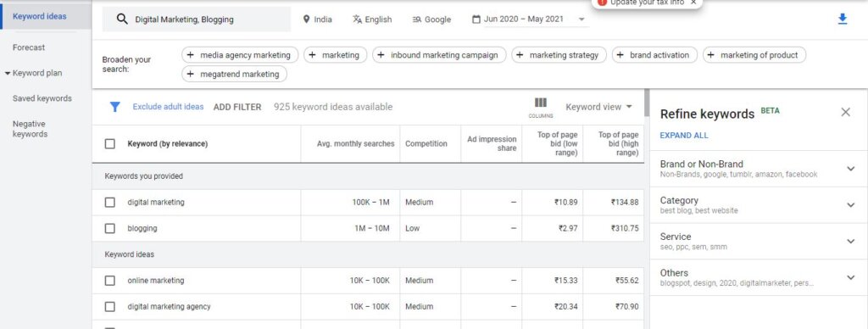Click the calendar icon for the date range

pyautogui.click(x=476, y=20)
